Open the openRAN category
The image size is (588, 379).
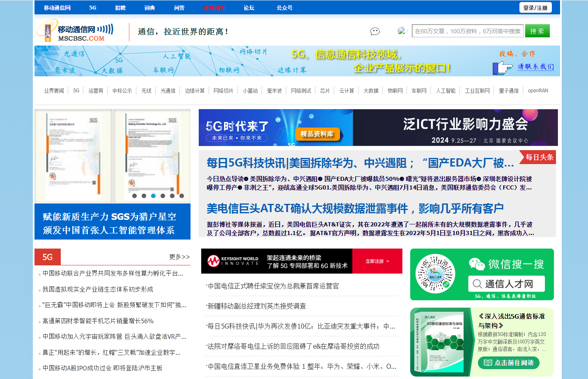pos(538,91)
